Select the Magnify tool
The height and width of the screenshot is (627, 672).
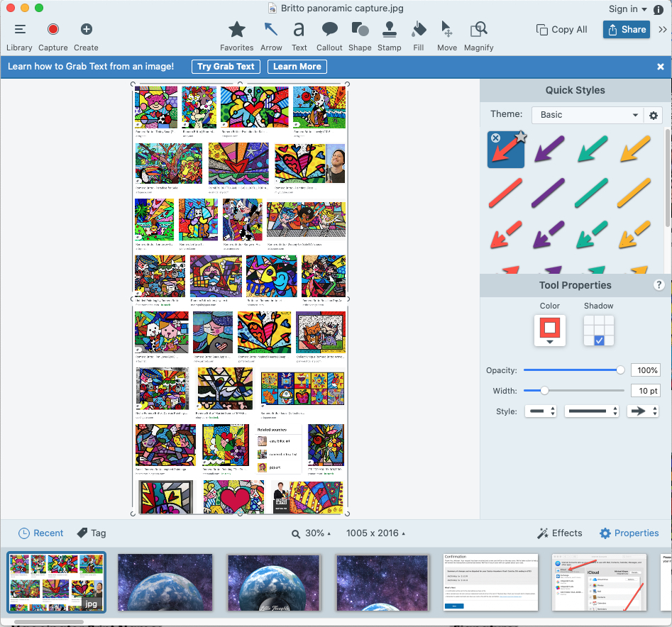pyautogui.click(x=479, y=37)
